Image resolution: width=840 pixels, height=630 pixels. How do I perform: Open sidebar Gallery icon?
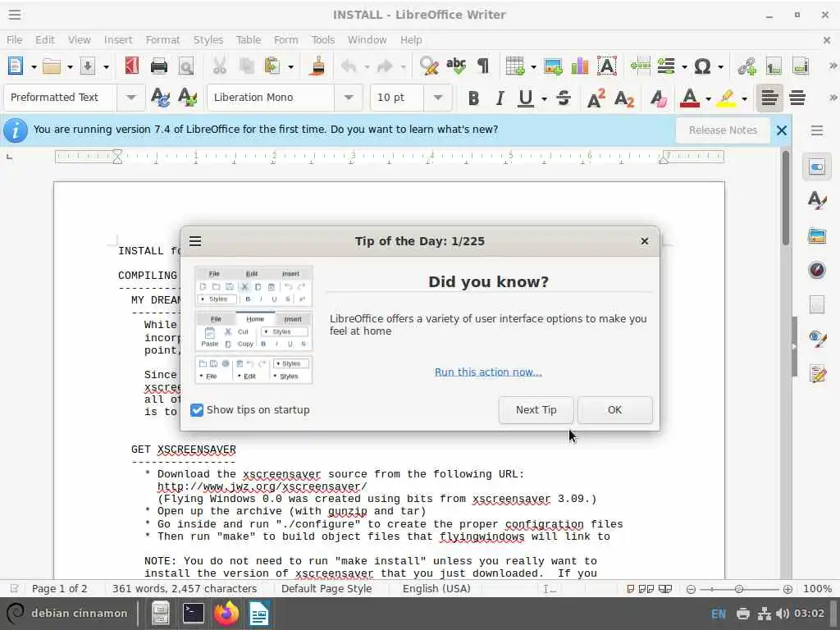coord(816,235)
